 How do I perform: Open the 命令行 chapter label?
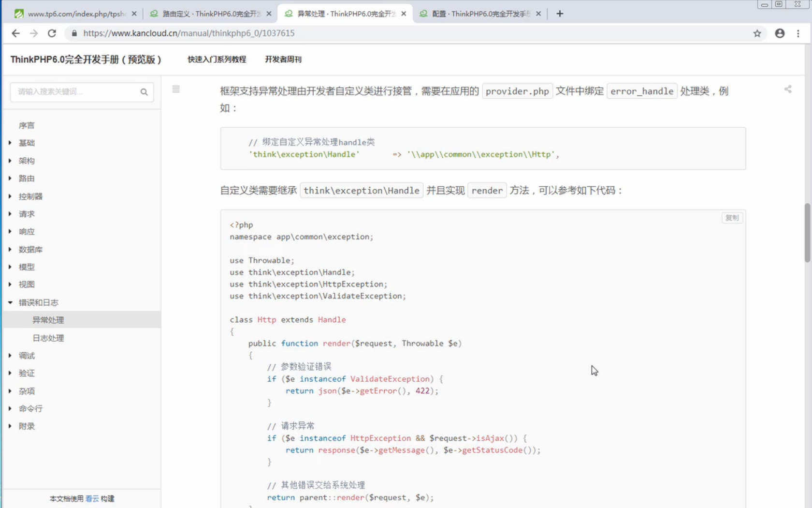pyautogui.click(x=30, y=408)
